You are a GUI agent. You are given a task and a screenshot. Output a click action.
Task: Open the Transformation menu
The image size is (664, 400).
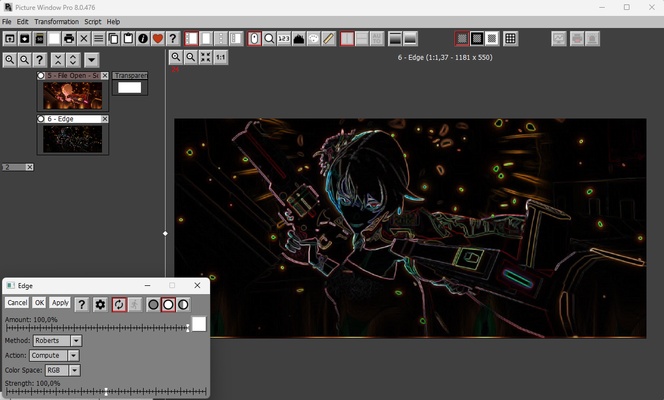56,22
